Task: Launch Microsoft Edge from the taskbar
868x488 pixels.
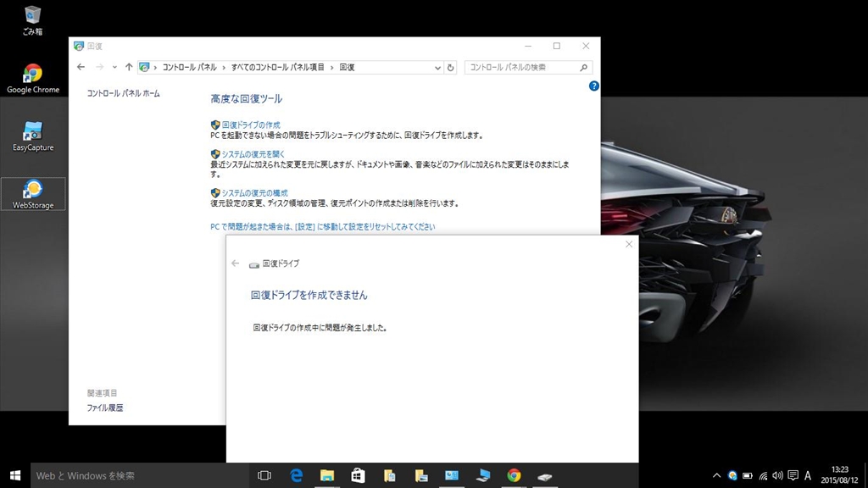Action: [296, 476]
